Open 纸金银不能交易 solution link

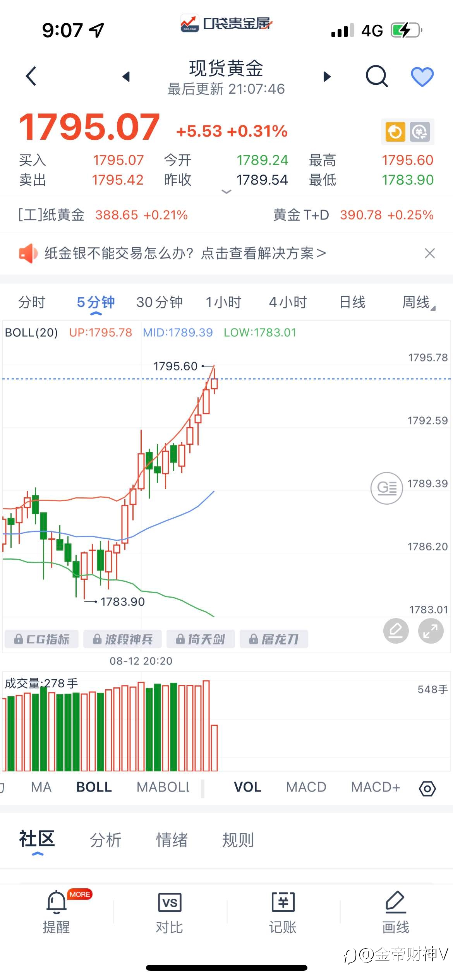tap(185, 254)
